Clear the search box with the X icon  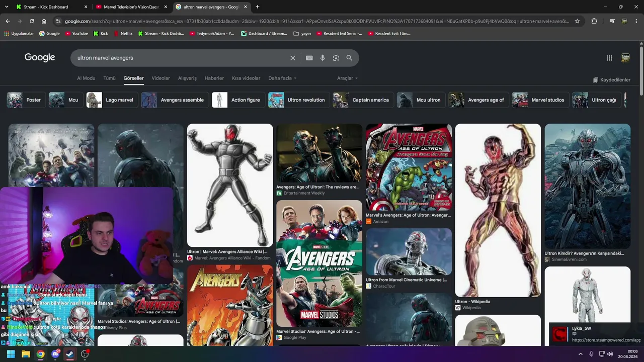293,58
